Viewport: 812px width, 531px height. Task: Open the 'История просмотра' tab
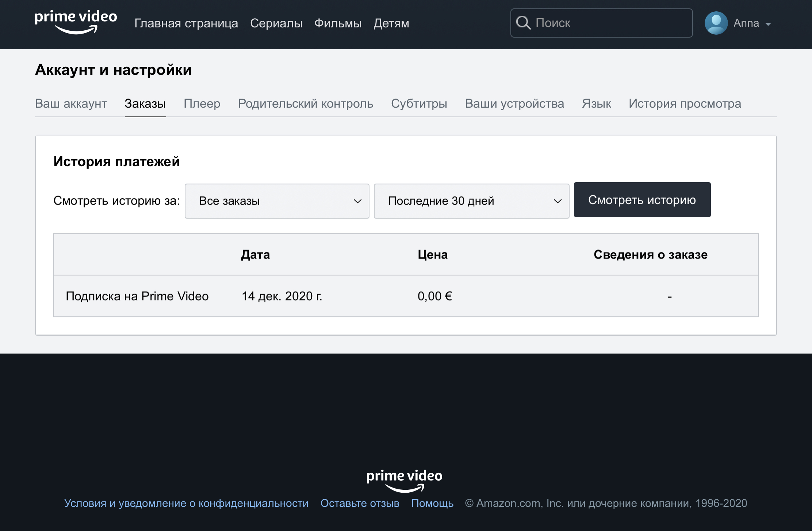(685, 104)
